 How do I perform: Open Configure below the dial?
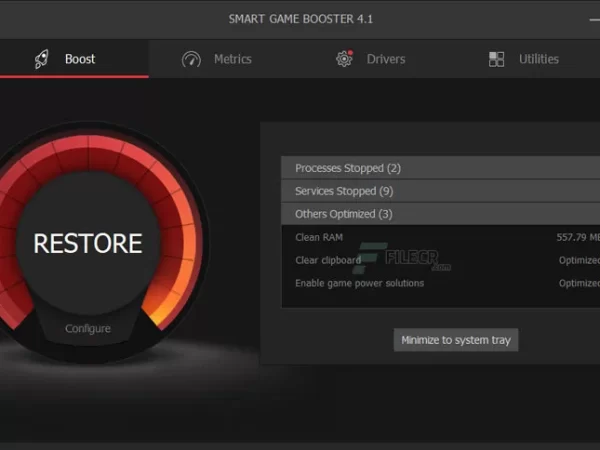pyautogui.click(x=88, y=328)
